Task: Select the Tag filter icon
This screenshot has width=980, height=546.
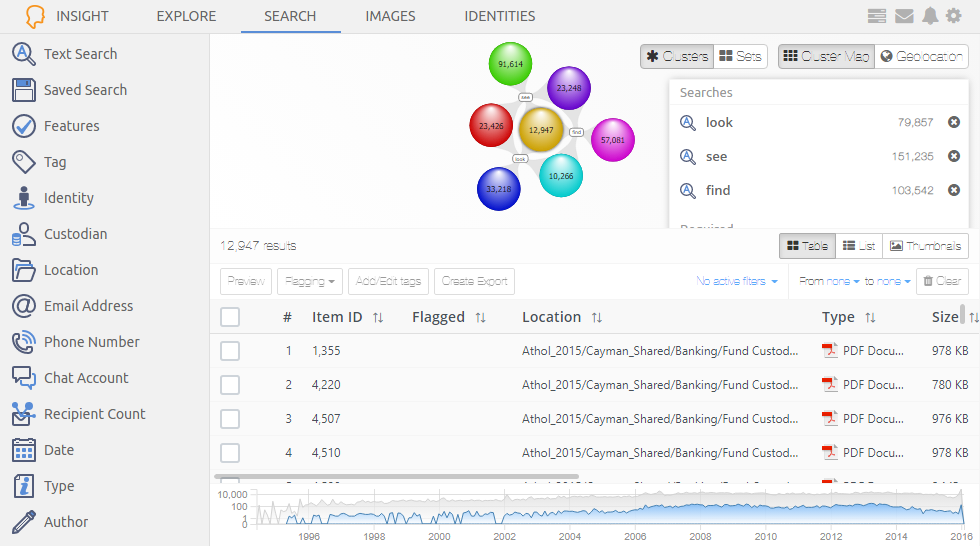Action: point(24,162)
